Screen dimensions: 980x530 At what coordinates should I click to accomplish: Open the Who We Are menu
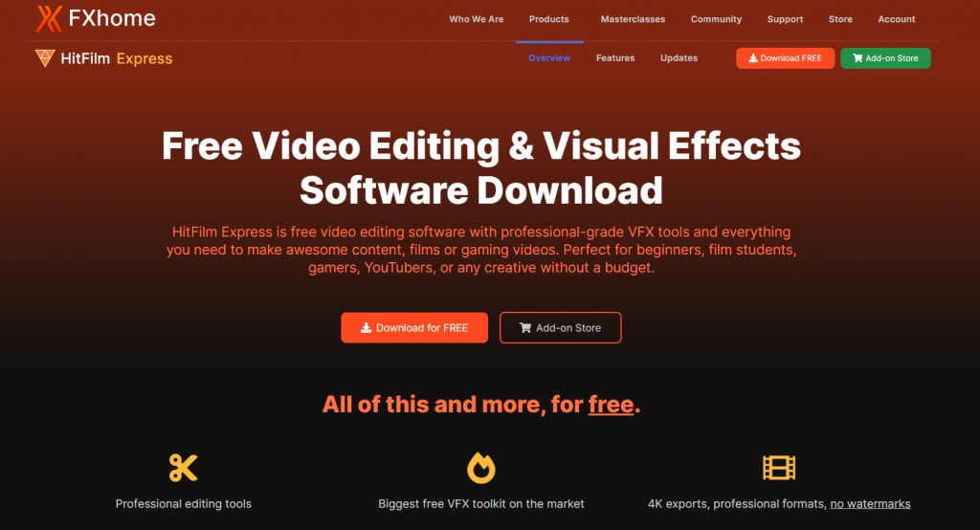(477, 19)
